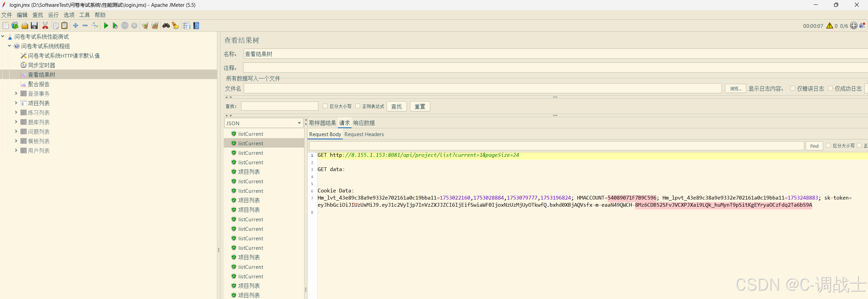This screenshot has height=299, width=868.
Task: Click the 查找 search button
Action: [396, 107]
